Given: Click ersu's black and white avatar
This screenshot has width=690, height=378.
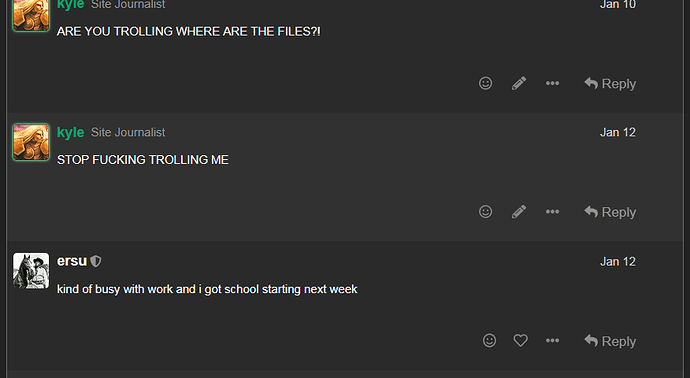Looking at the screenshot, I should pos(31,271).
